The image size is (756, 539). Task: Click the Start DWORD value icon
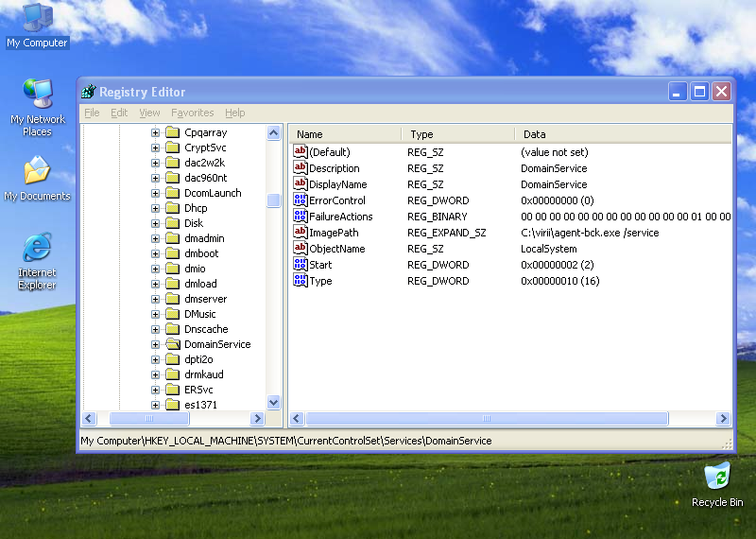300,265
